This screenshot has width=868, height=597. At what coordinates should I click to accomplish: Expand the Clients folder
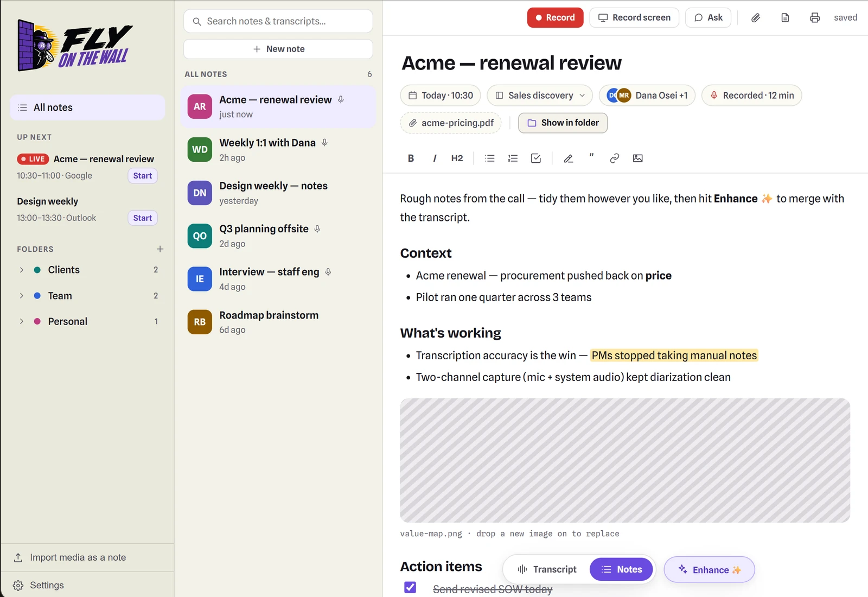22,270
